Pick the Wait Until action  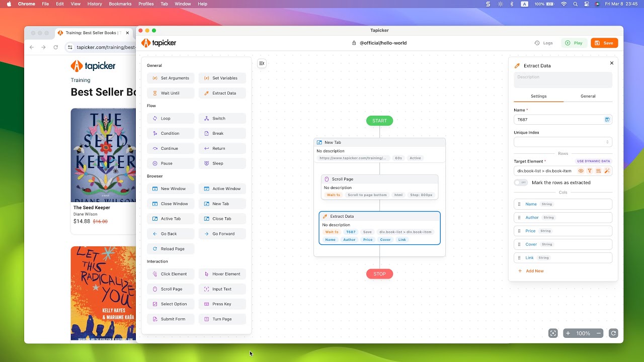coord(171,93)
